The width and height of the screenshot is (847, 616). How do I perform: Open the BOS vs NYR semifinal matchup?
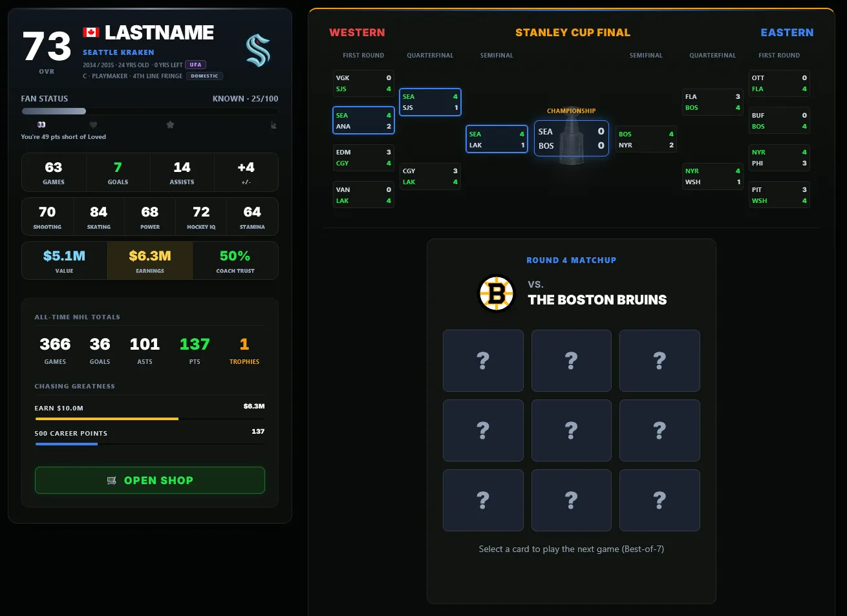click(x=646, y=140)
